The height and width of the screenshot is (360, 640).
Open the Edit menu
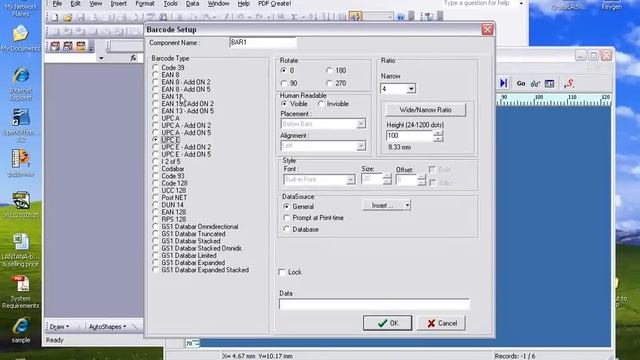(76, 4)
